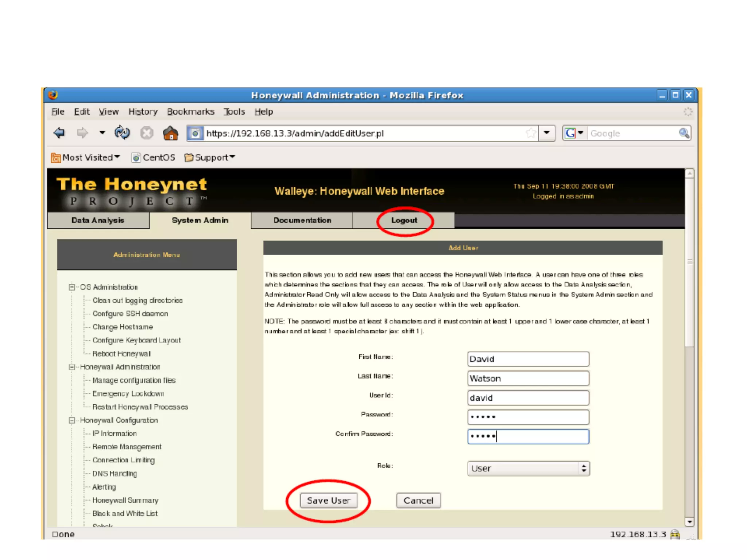Click the Home icon in toolbar
This screenshot has width=747, height=560.
170,133
